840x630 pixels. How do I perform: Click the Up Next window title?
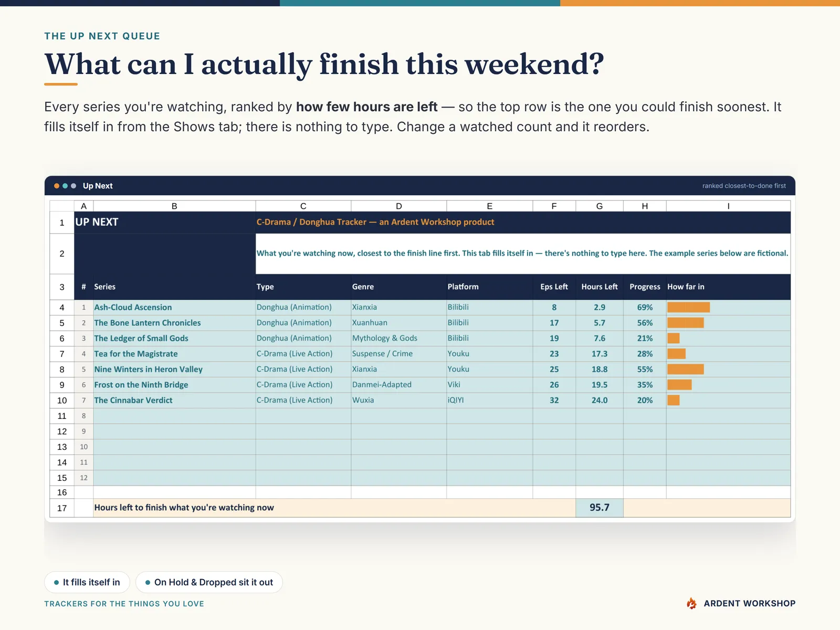tap(98, 186)
